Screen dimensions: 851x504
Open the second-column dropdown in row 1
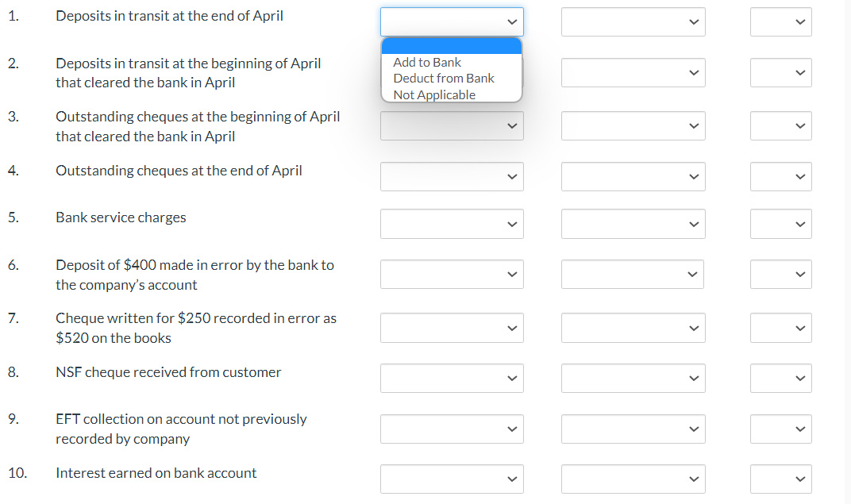pos(633,21)
